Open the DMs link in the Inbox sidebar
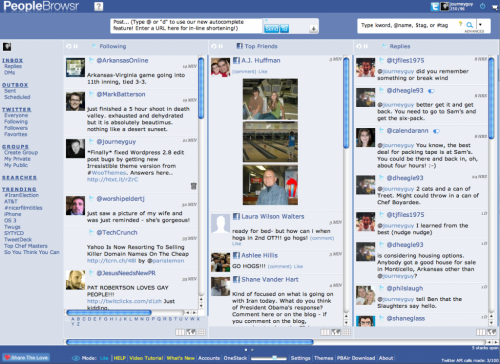The width and height of the screenshot is (500, 364). click(9, 72)
